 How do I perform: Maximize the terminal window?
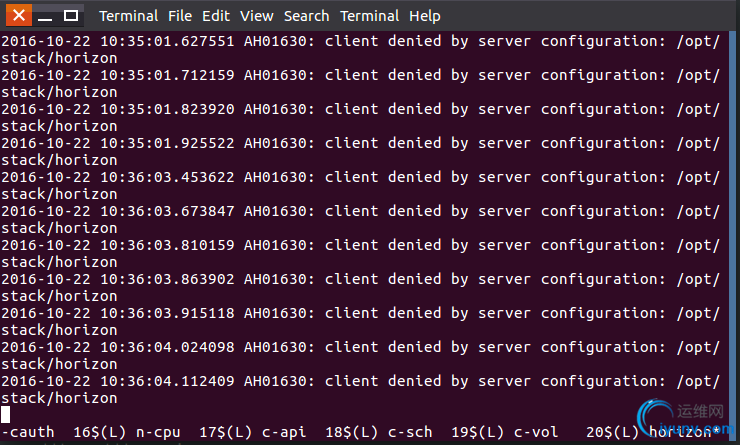click(x=71, y=16)
